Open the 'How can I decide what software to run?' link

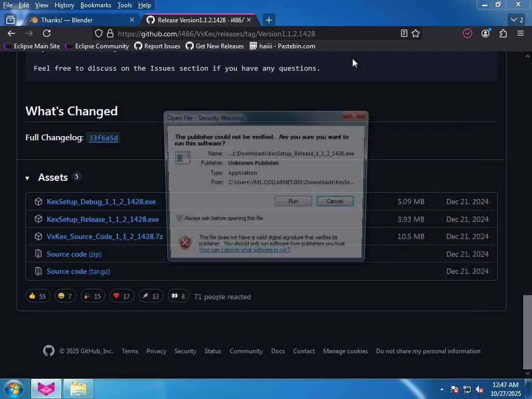(244, 250)
